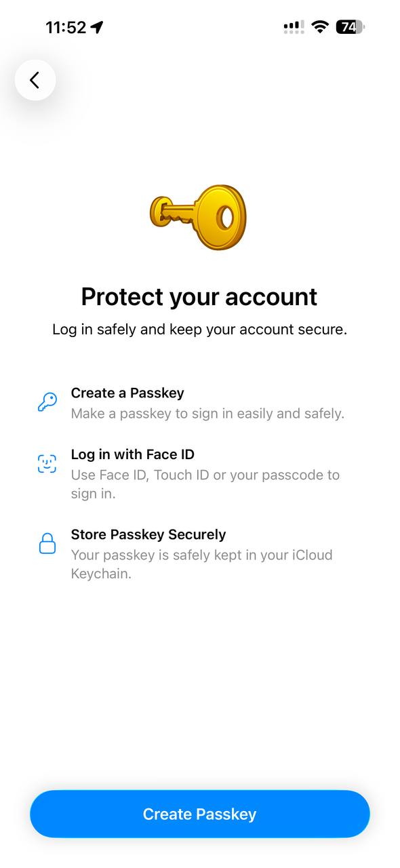
Task: Tap the location arrow next to the time
Action: [x=97, y=27]
